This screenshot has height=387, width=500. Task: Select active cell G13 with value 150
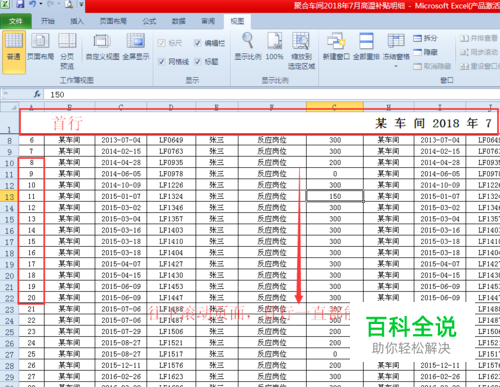coord(335,196)
